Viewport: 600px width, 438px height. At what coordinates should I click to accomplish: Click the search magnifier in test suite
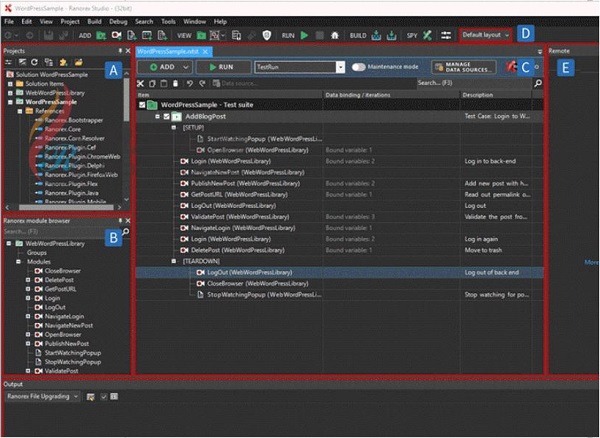pos(539,83)
